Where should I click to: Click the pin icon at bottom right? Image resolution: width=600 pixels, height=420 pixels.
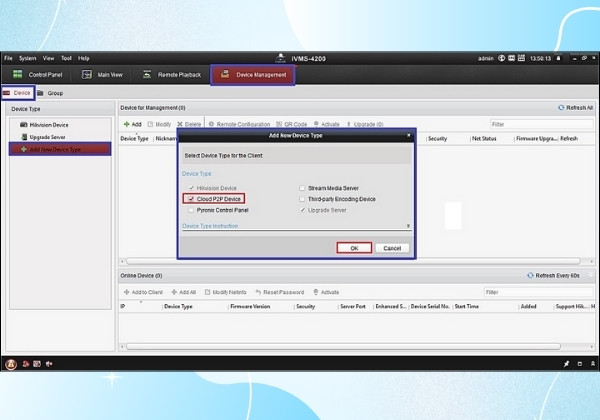coord(567,364)
